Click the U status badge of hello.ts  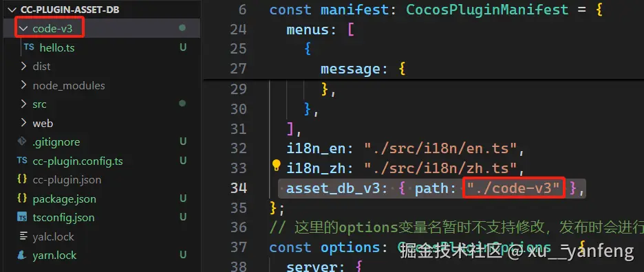coord(183,47)
